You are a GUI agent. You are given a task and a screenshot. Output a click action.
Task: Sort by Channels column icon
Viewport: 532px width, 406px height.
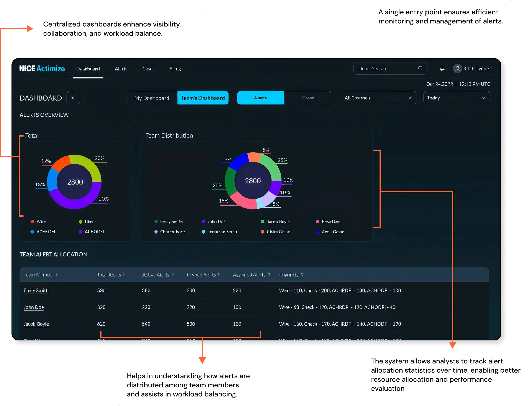point(302,274)
